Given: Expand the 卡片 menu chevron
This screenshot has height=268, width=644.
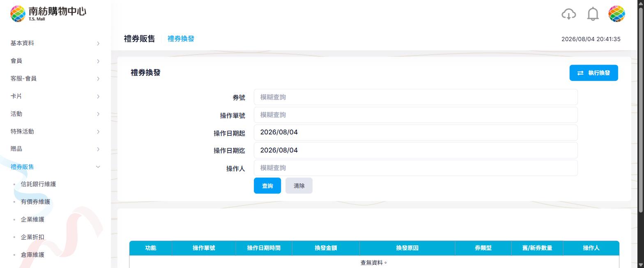Looking at the screenshot, I should coord(98,97).
